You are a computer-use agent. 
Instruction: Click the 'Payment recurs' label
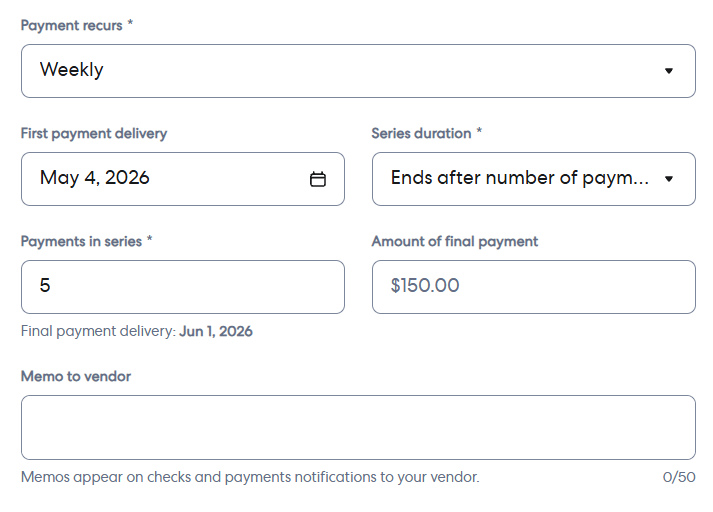(x=71, y=25)
